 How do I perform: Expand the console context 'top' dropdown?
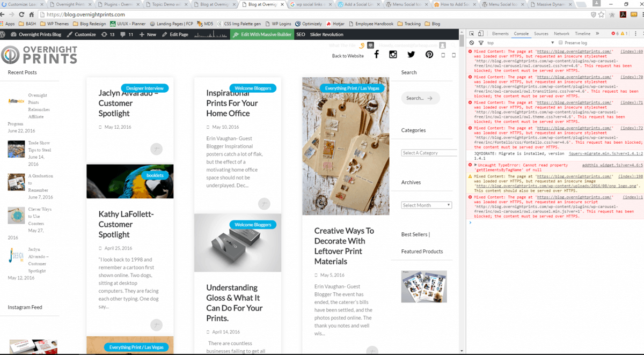[552, 43]
